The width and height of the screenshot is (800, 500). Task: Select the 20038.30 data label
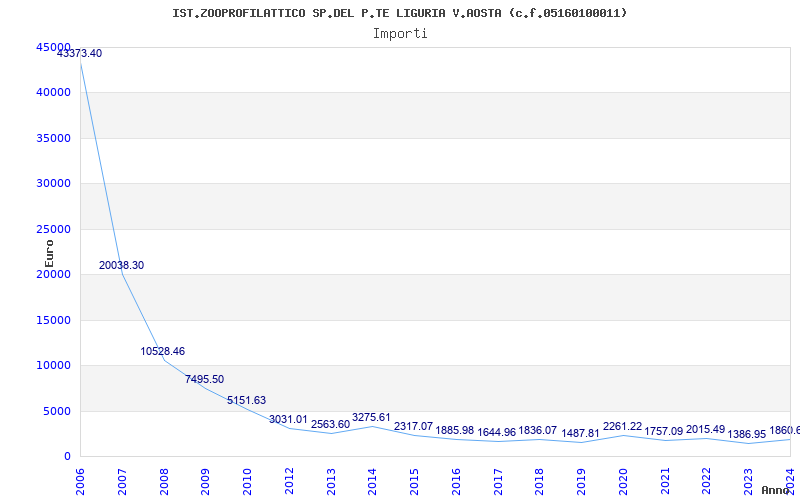click(x=121, y=265)
